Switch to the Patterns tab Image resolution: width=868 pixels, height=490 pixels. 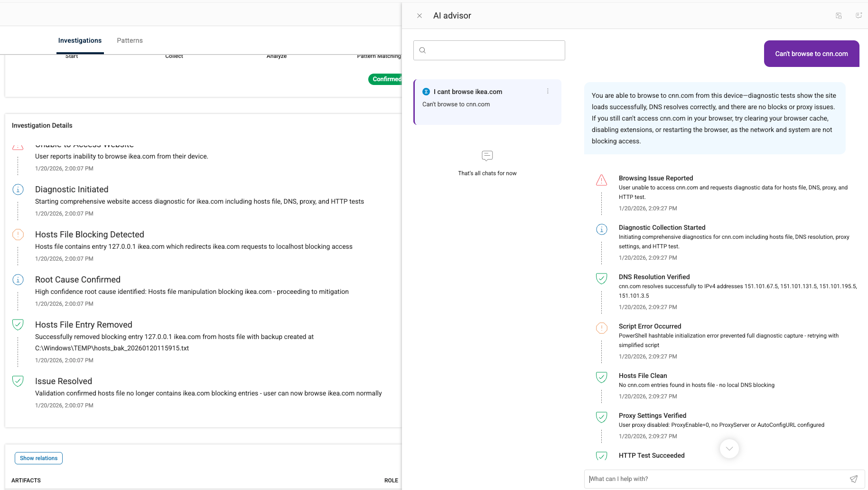(x=130, y=40)
